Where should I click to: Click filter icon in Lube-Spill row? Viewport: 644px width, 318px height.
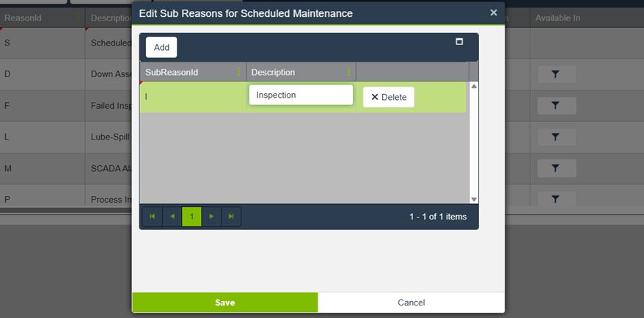[556, 137]
